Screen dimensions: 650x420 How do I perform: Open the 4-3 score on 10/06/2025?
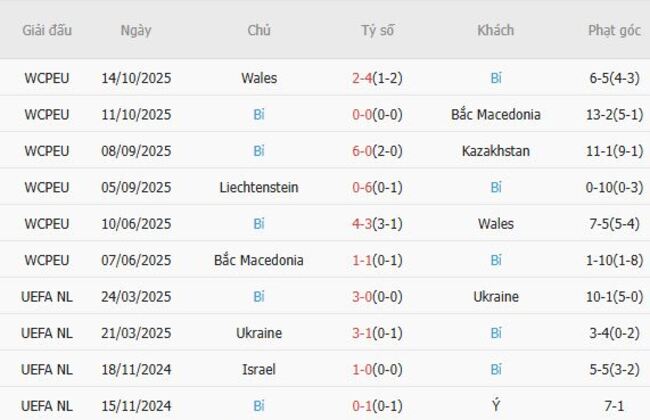coord(363,224)
